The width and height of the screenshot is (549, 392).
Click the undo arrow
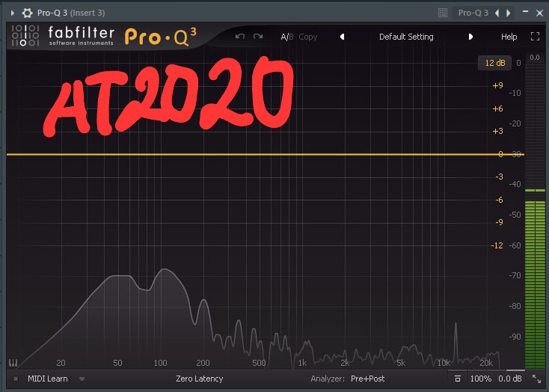coord(240,37)
